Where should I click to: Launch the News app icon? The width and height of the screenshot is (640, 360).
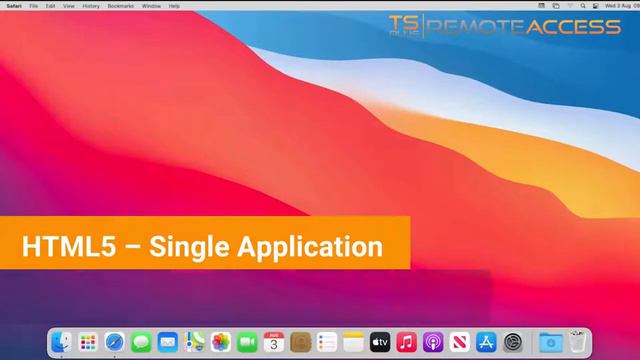(x=460, y=342)
